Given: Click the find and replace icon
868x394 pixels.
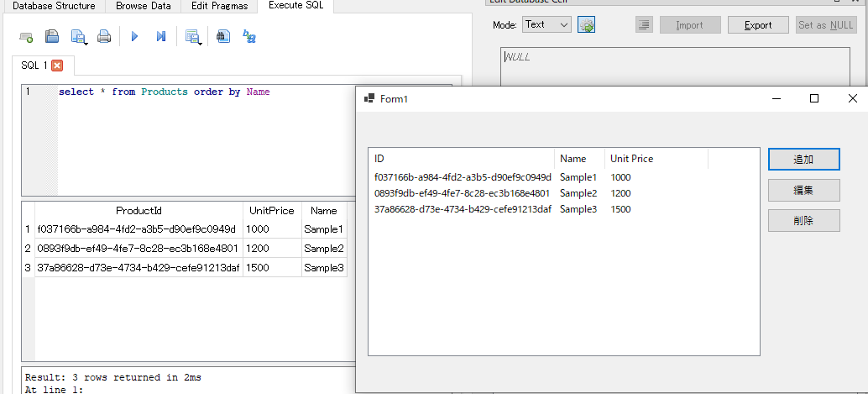Looking at the screenshot, I should [x=249, y=37].
